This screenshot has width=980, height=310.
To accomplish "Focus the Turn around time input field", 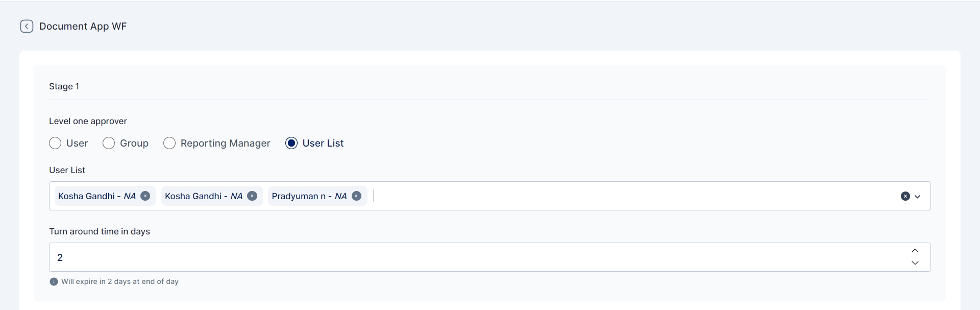I will tap(459, 257).
